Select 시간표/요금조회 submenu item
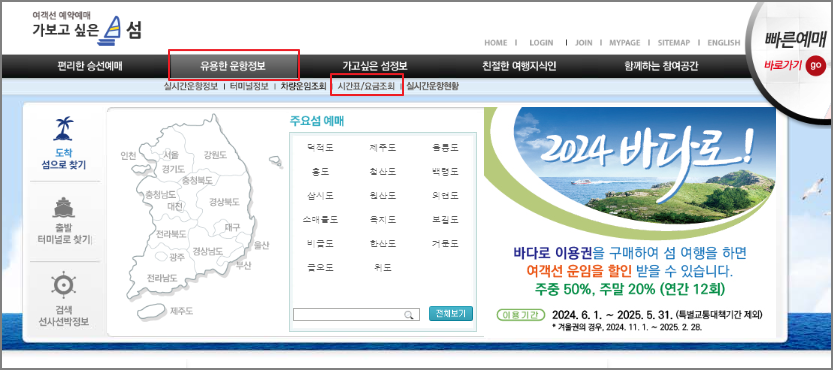This screenshot has height=370, width=833. click(367, 86)
